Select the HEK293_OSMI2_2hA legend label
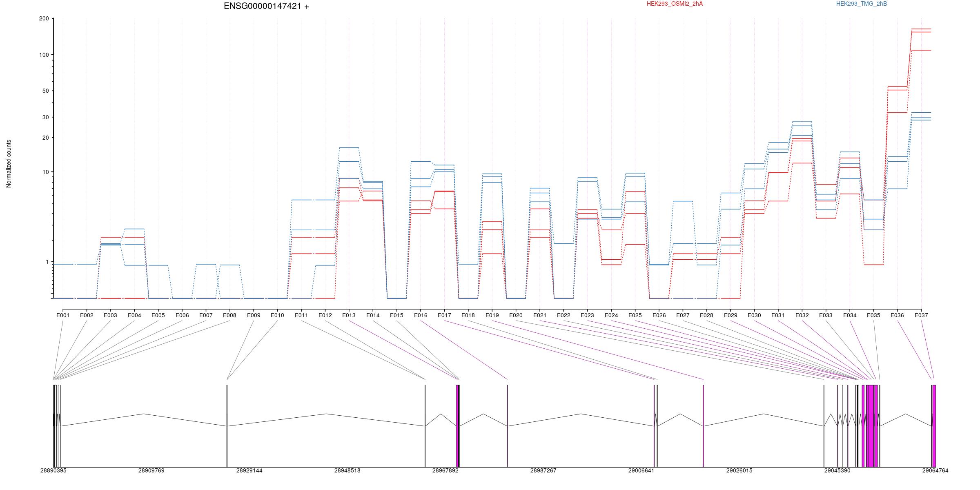Viewport: 980px width, 490px height. tap(675, 4)
